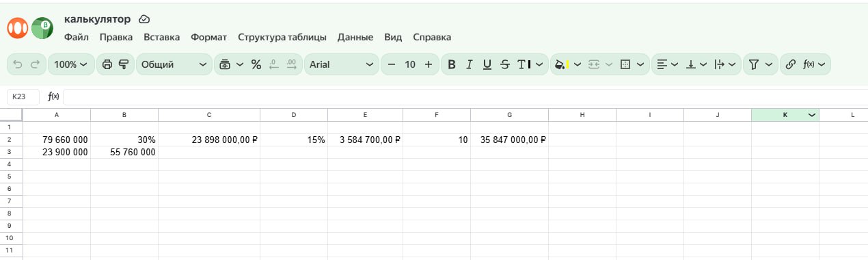Image resolution: width=868 pixels, height=260 pixels.
Task: Open the Данные menu
Action: [355, 37]
